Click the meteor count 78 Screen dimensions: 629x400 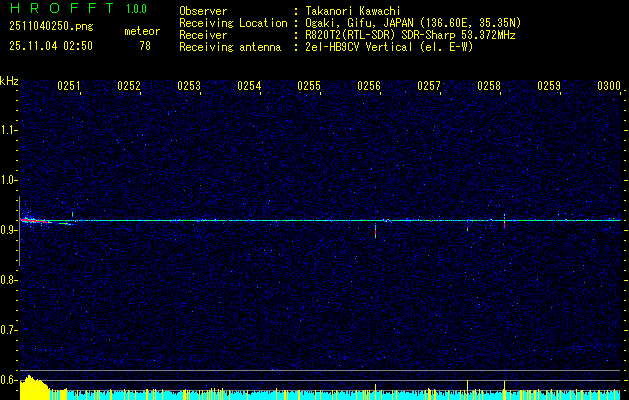[145, 46]
